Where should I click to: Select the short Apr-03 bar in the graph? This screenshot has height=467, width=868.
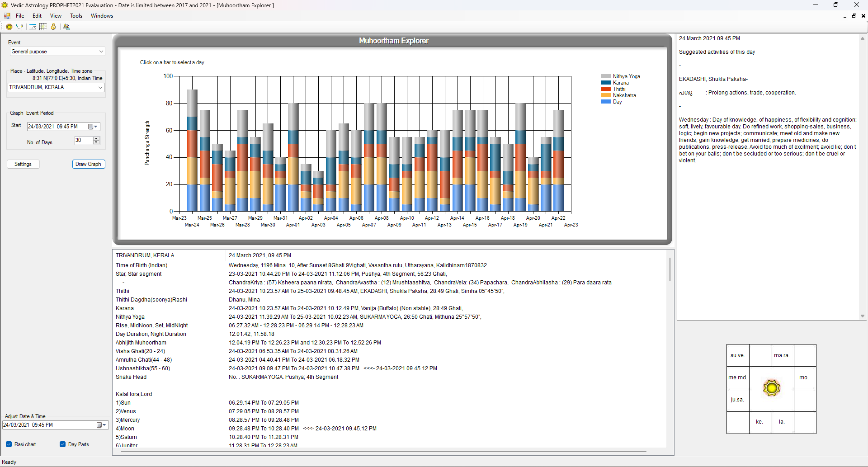(x=319, y=191)
